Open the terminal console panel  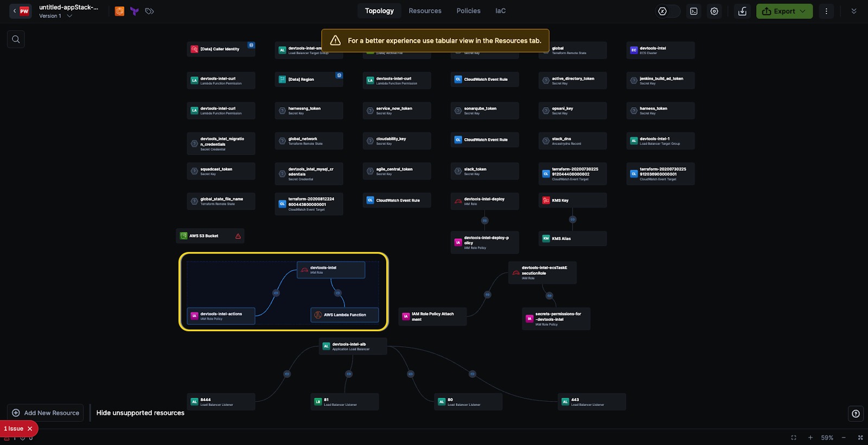[693, 11]
